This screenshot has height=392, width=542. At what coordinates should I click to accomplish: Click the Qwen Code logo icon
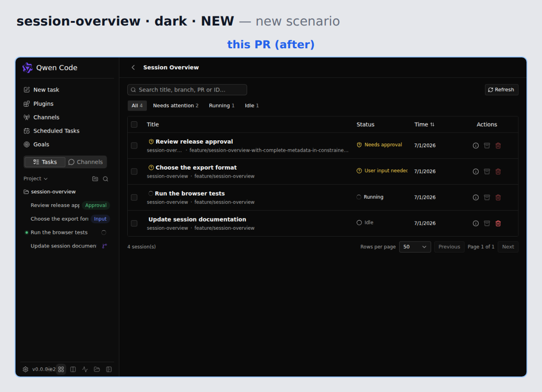(x=28, y=68)
